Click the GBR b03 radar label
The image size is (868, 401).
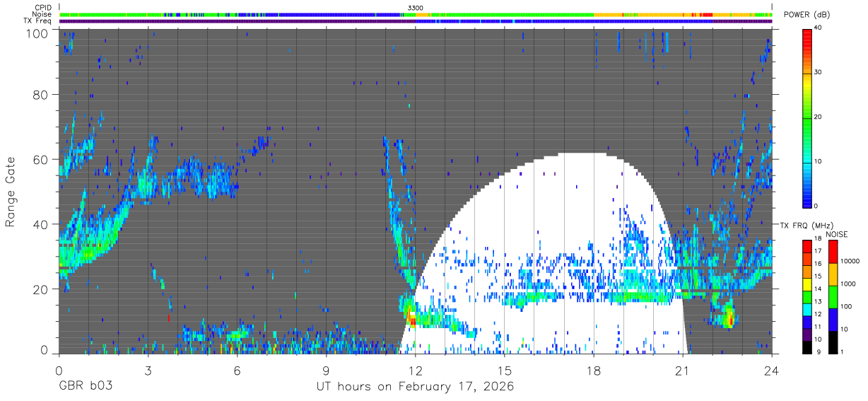point(85,387)
